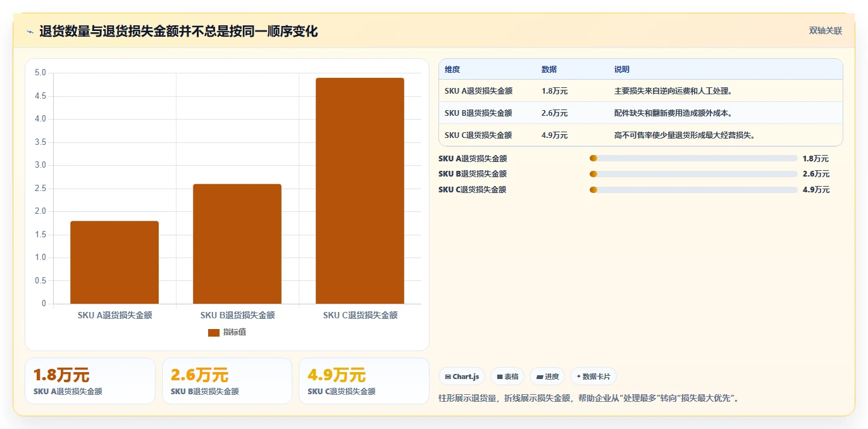Click the 说明 column header
This screenshot has height=429, width=868.
[622, 70]
